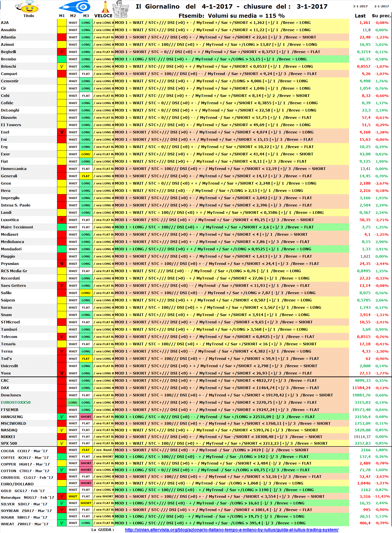Select the M2 column header
Viewport: 392px width, 533px height.
click(x=73, y=16)
